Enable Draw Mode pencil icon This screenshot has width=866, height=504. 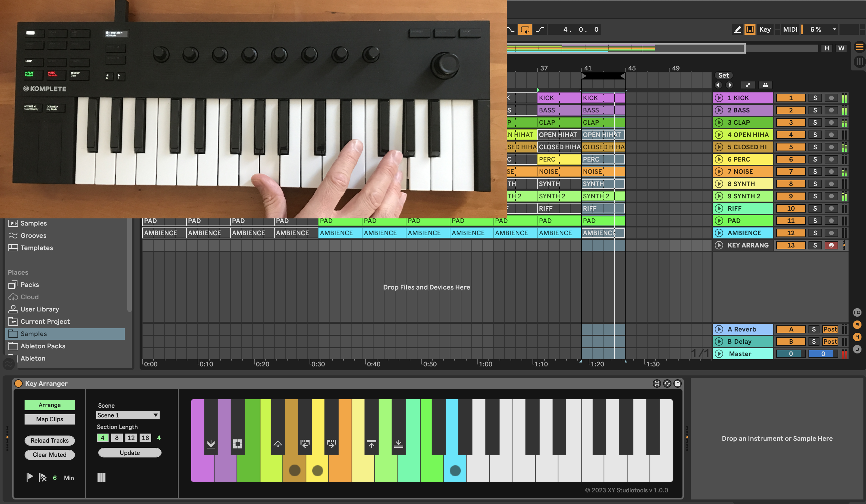tap(737, 29)
